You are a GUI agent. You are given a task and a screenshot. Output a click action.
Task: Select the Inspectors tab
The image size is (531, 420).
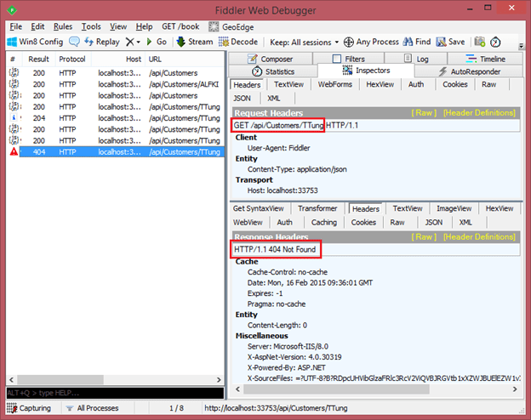tap(366, 71)
